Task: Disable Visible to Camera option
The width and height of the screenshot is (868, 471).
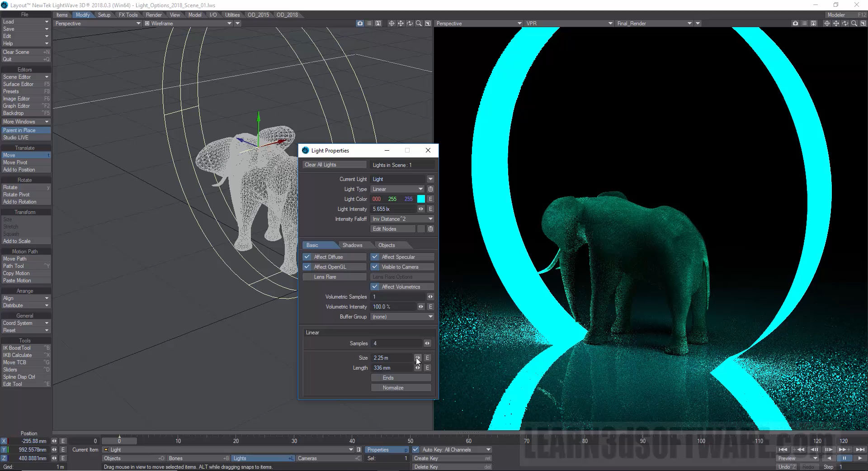Action: [375, 267]
